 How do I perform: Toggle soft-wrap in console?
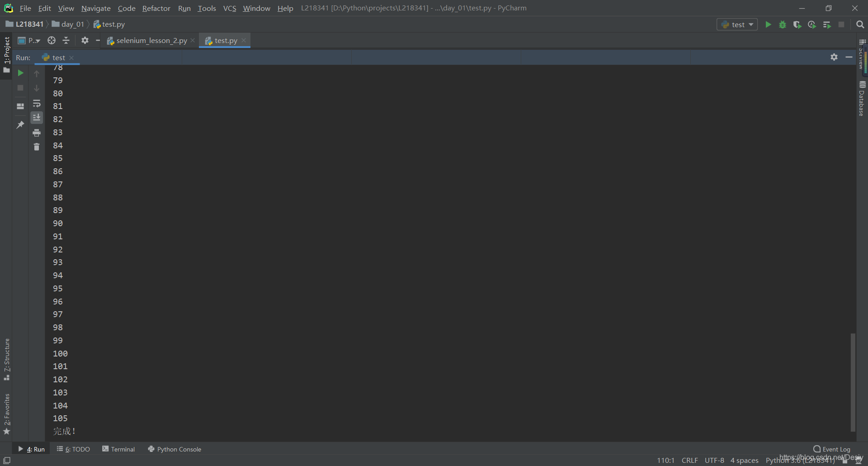click(x=37, y=103)
